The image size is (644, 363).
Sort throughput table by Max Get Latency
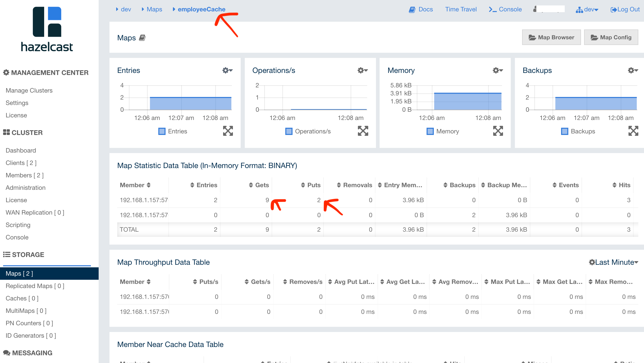click(559, 282)
